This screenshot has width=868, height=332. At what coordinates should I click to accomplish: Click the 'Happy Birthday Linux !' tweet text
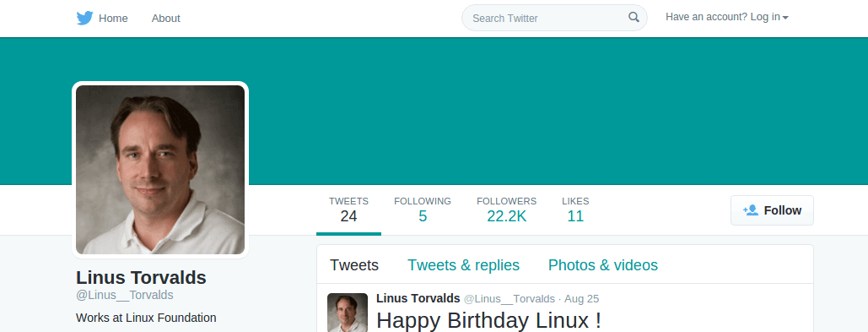[488, 321]
